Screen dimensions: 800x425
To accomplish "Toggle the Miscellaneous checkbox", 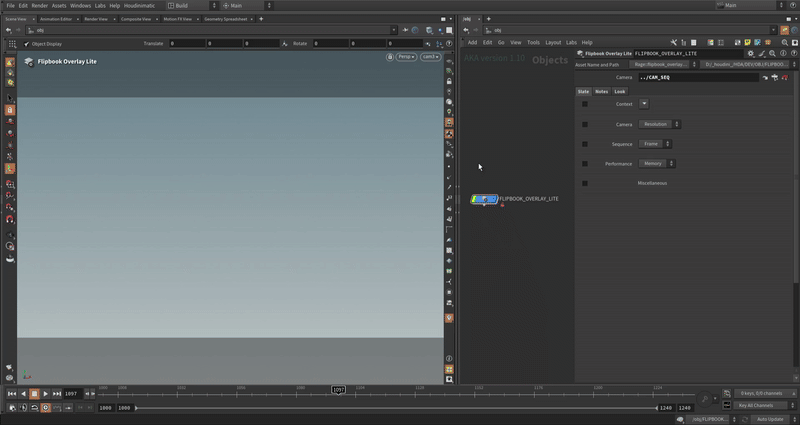I will coord(585,183).
